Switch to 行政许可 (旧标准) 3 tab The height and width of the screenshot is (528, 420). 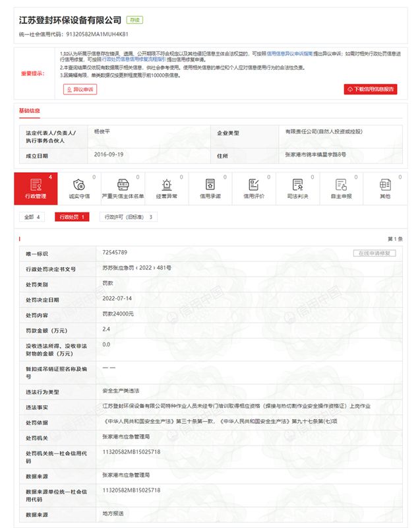point(129,216)
